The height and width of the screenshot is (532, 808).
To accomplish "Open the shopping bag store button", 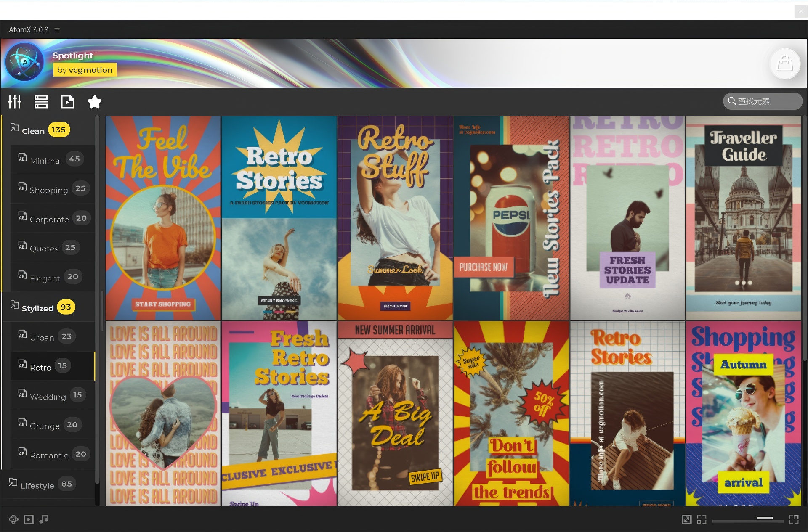I will [x=785, y=64].
